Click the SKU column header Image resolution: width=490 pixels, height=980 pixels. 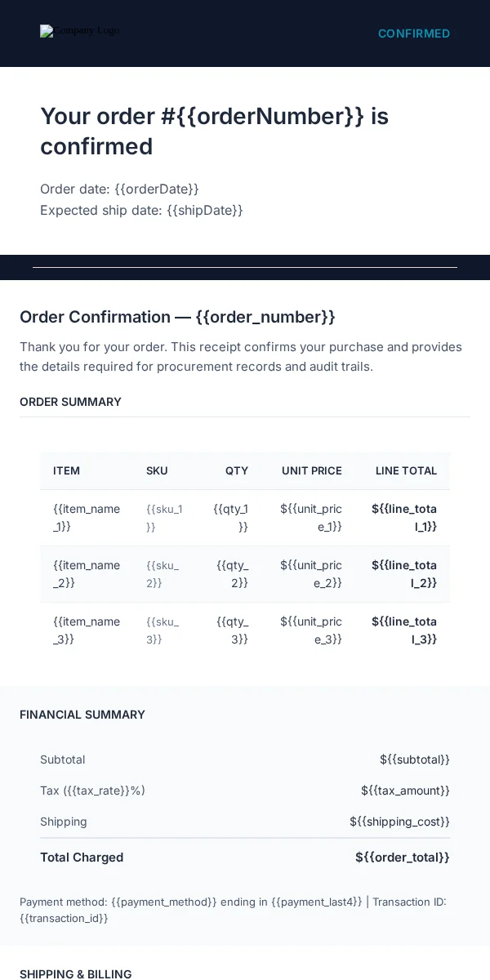(x=157, y=470)
